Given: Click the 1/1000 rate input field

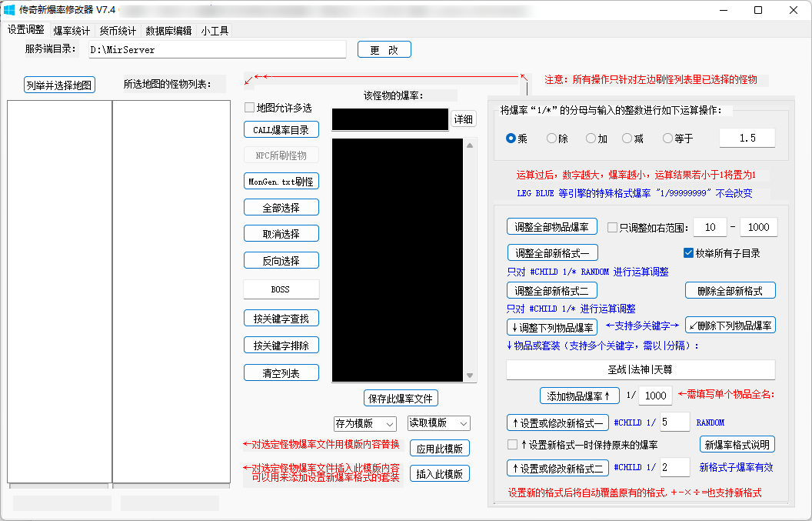Looking at the screenshot, I should pyautogui.click(x=655, y=396).
